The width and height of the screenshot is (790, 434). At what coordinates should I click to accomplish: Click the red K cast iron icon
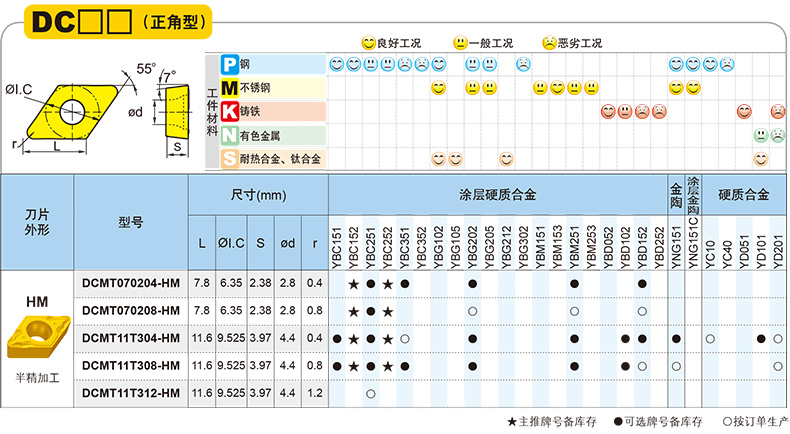click(229, 112)
